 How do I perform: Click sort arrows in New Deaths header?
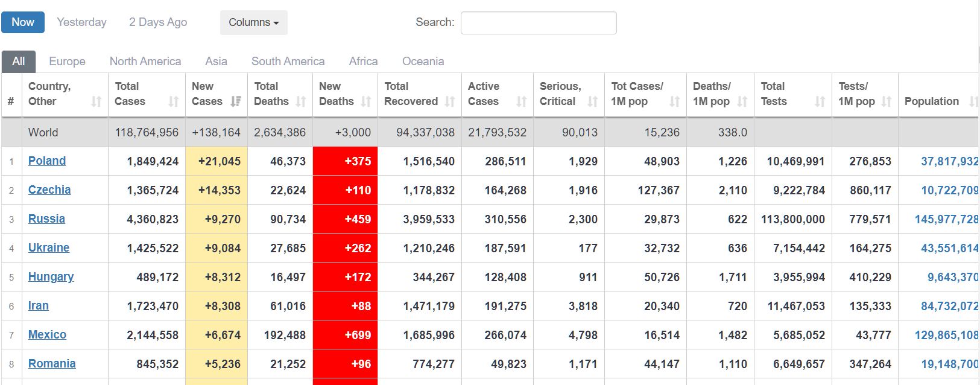coord(366,101)
